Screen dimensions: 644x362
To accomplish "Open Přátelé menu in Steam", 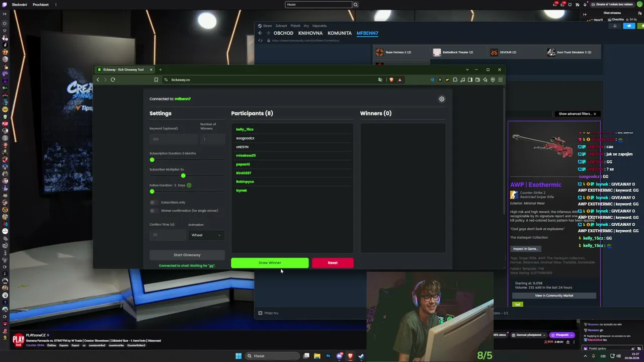I will click(295, 26).
